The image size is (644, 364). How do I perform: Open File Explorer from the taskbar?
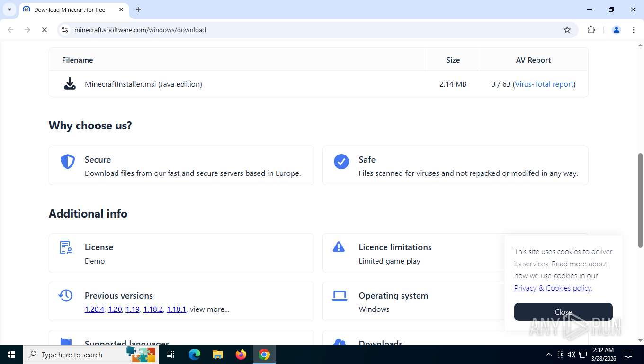click(217, 355)
